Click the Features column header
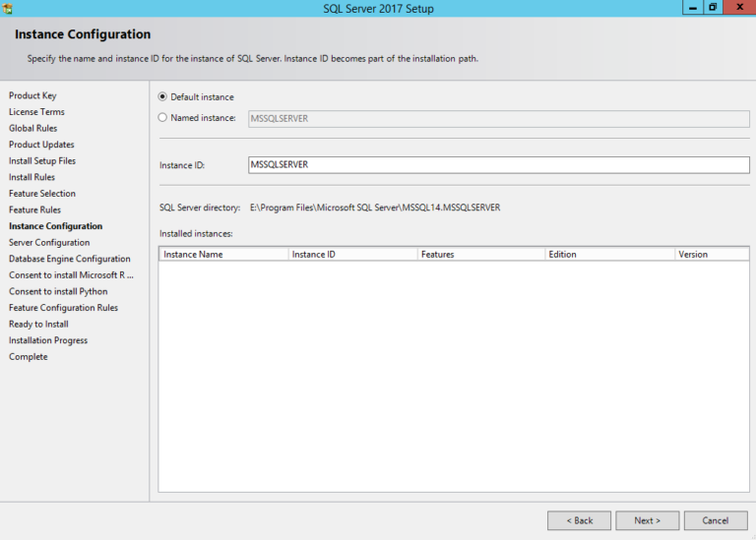The width and height of the screenshot is (756, 540). tap(481, 255)
